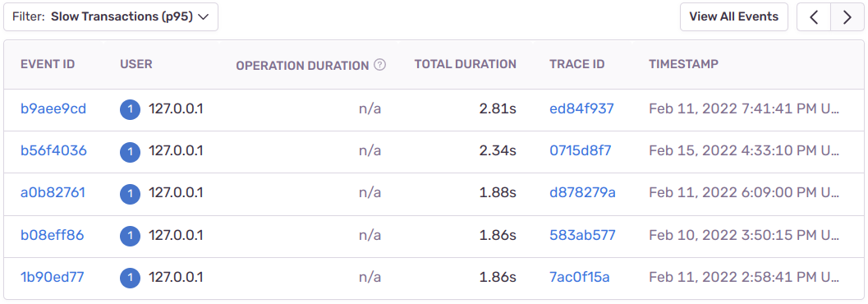Open trace ID 7ac0f15a
Screen dimensions: 868x304
pyautogui.click(x=580, y=277)
